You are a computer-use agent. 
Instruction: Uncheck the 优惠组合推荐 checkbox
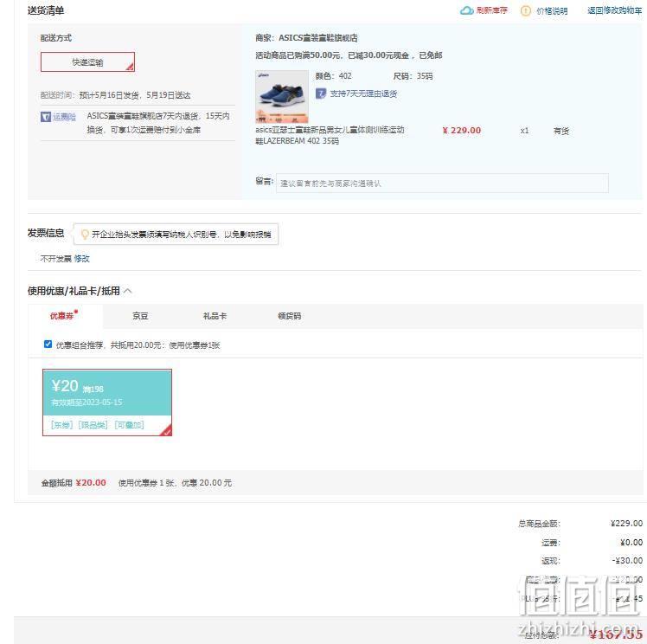[48, 345]
